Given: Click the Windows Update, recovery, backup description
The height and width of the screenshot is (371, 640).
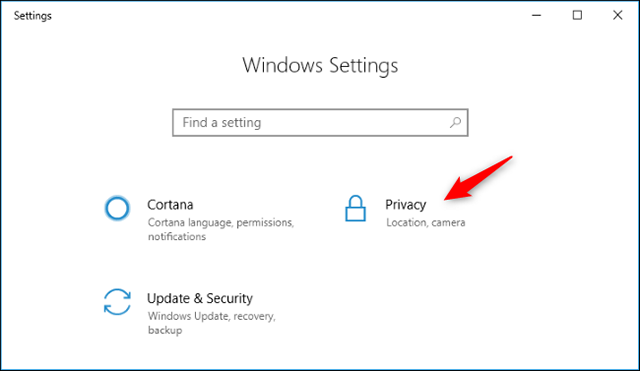Looking at the screenshot, I should [x=211, y=323].
